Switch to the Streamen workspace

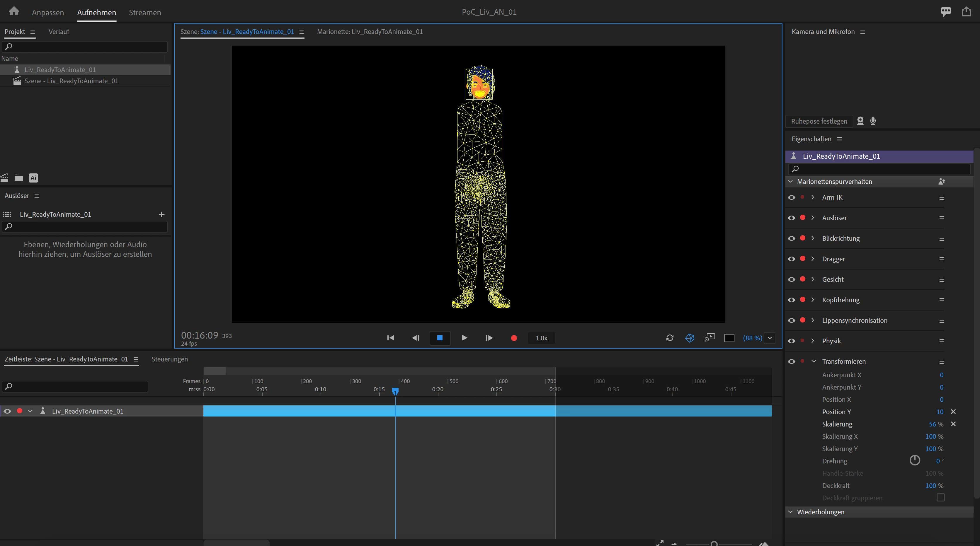(145, 13)
